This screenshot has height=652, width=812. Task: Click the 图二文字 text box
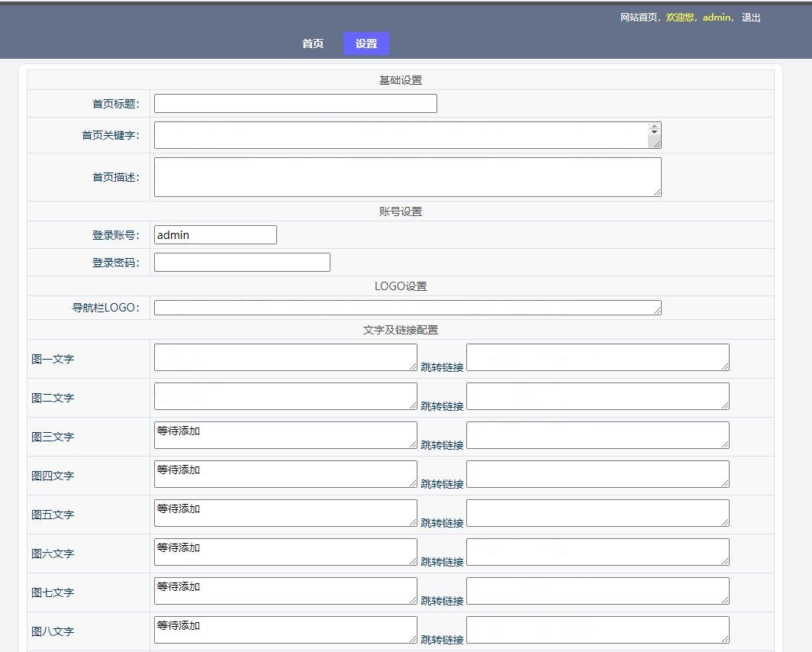[285, 396]
